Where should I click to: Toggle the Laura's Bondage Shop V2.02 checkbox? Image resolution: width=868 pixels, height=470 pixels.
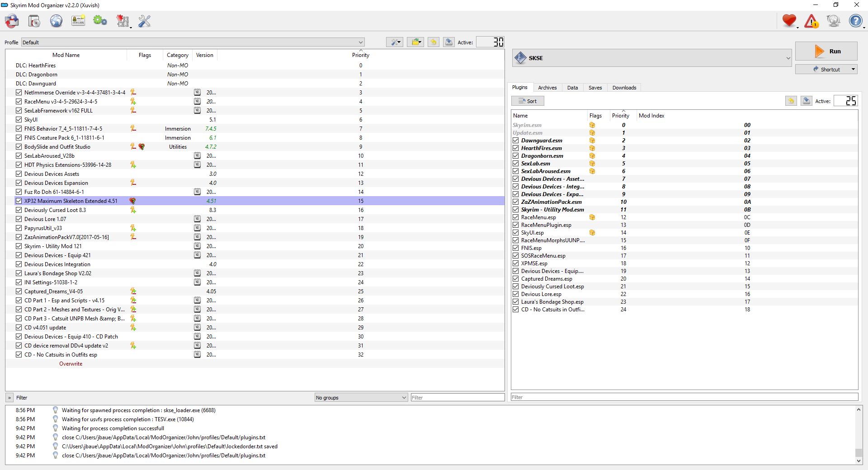[x=19, y=273]
